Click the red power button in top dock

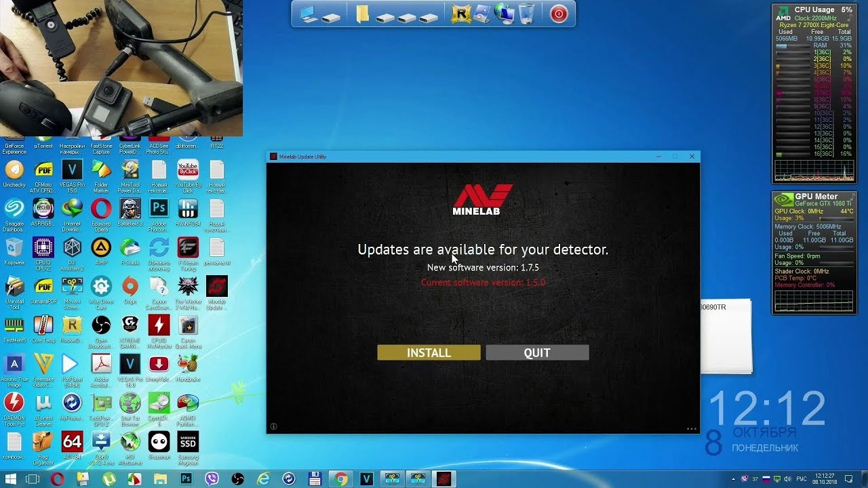tap(558, 14)
